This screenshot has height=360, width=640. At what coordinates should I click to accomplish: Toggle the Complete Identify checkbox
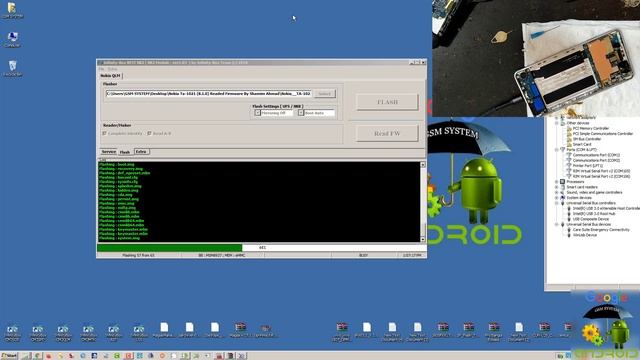click(x=104, y=133)
